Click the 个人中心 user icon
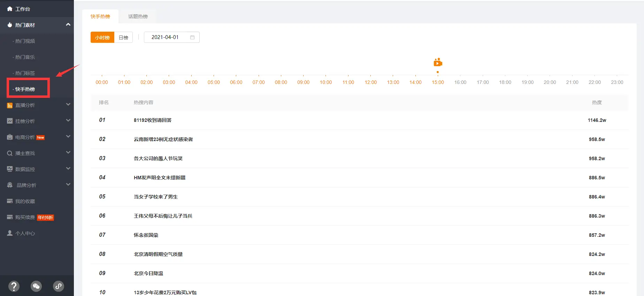Screen dimensions: 644x296 point(10,233)
